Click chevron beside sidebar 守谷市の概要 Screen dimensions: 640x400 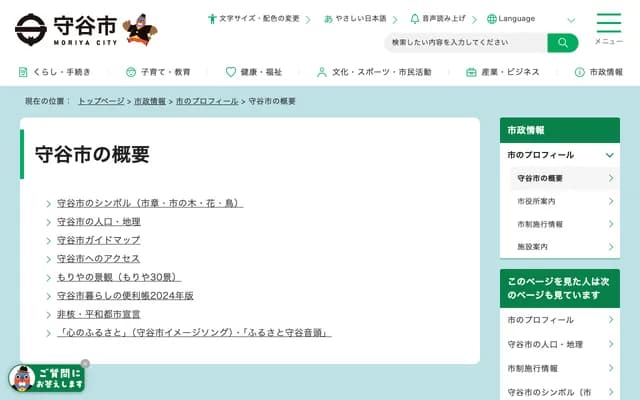tap(611, 178)
